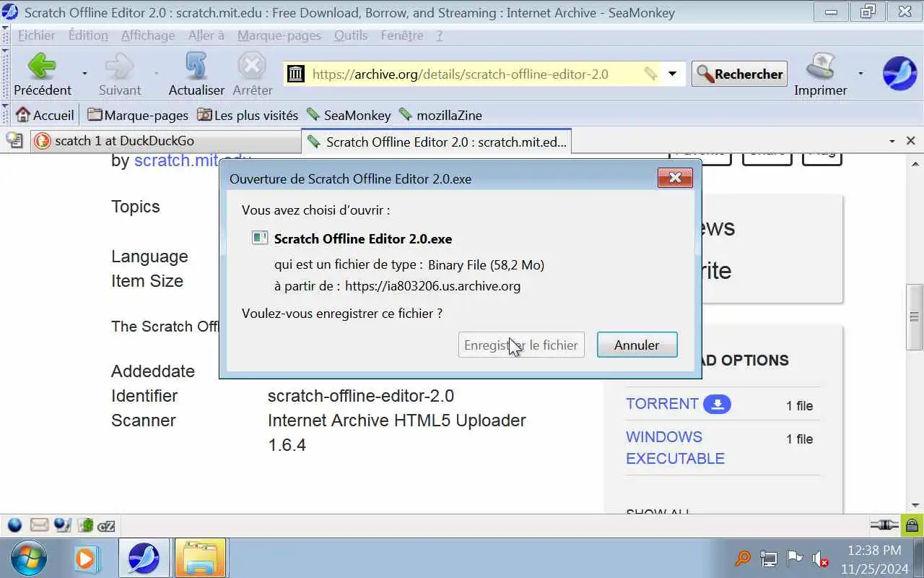Screen dimensions: 924x578
Task: Click Annuler in the download dialog
Action: pyautogui.click(x=637, y=345)
